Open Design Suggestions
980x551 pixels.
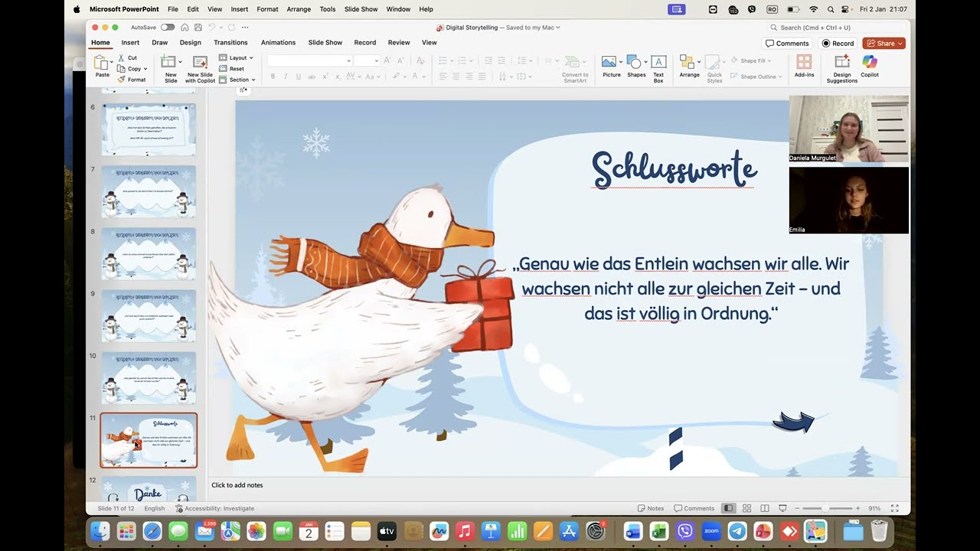pyautogui.click(x=842, y=69)
